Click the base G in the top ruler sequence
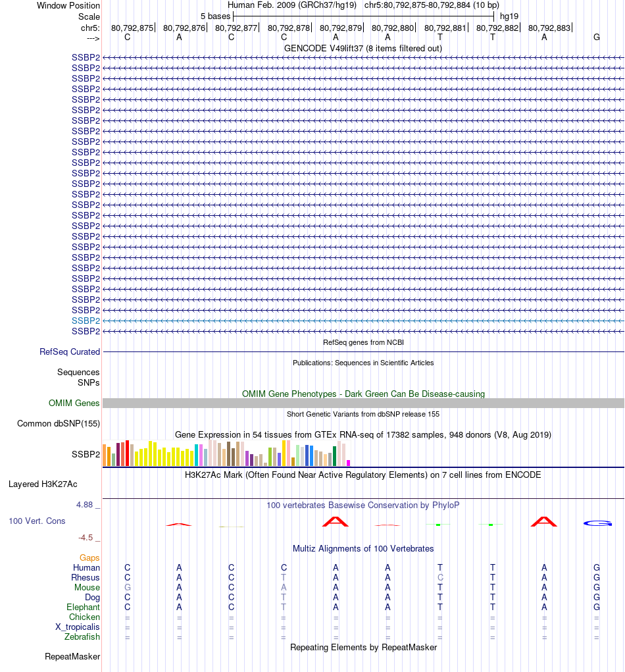Image resolution: width=625 pixels, height=672 pixels. pos(597,38)
